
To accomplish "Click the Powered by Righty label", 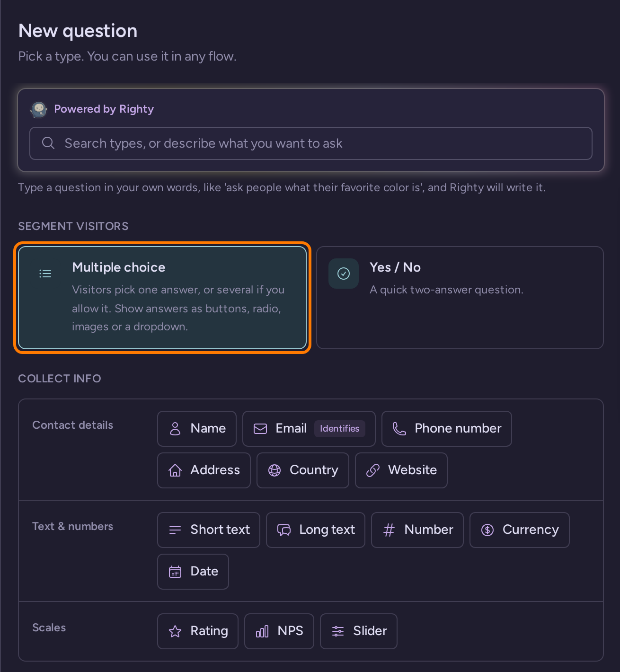I will [104, 109].
